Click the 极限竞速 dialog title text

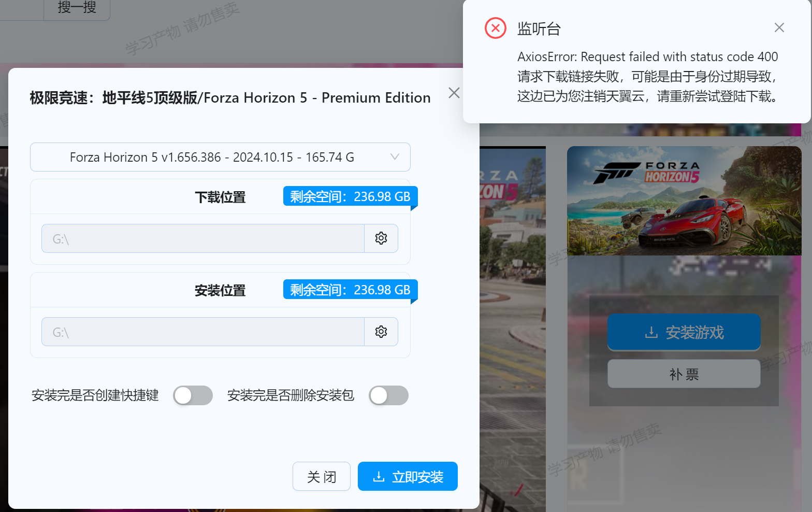[230, 97]
